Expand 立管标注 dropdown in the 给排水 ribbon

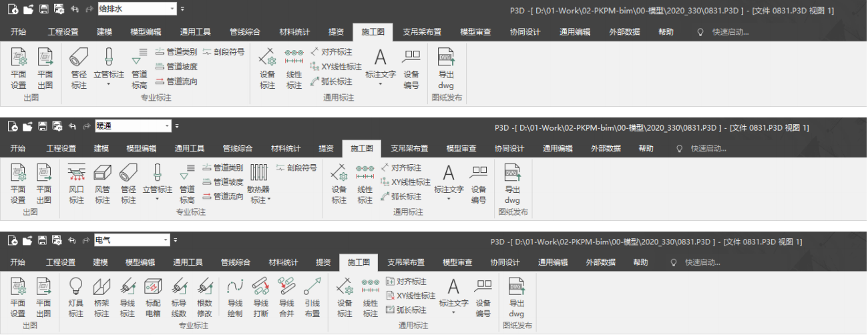(109, 85)
